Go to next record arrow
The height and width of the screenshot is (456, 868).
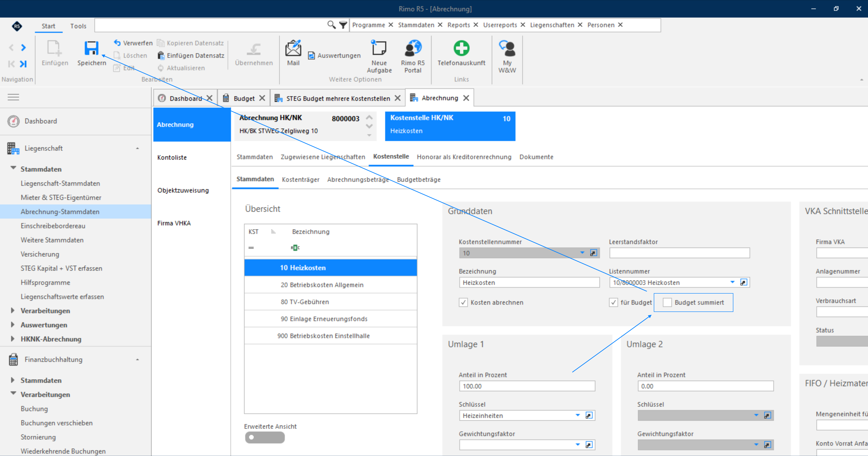pos(23,48)
